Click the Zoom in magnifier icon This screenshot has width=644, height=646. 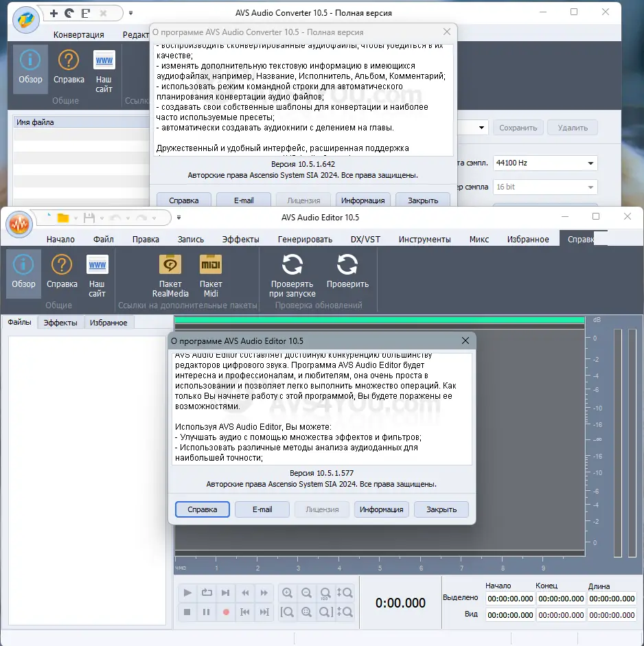point(287,592)
